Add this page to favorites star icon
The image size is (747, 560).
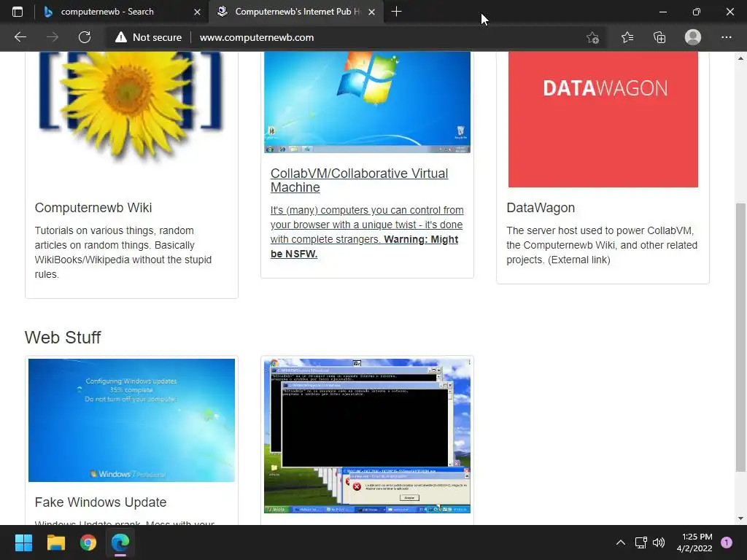pyautogui.click(x=592, y=38)
